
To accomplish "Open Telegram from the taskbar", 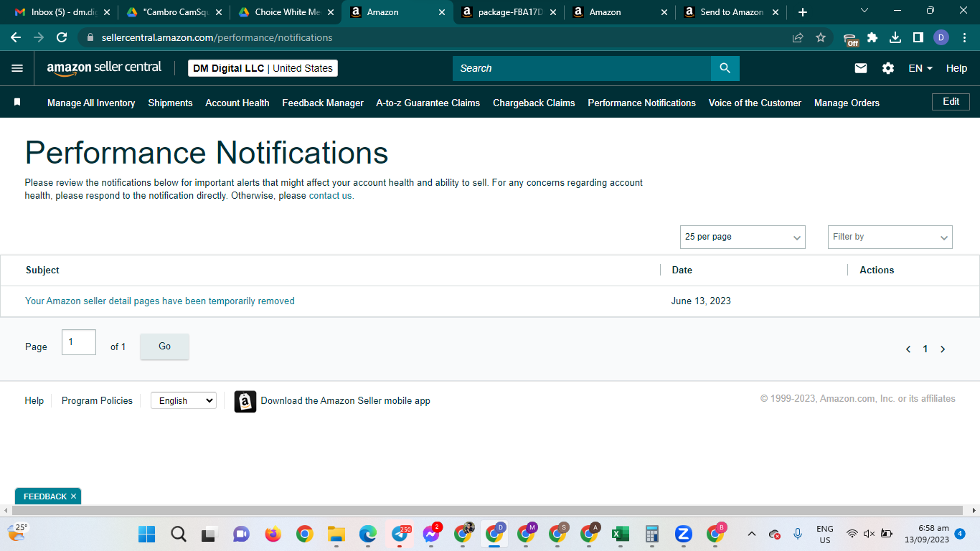I will point(400,534).
